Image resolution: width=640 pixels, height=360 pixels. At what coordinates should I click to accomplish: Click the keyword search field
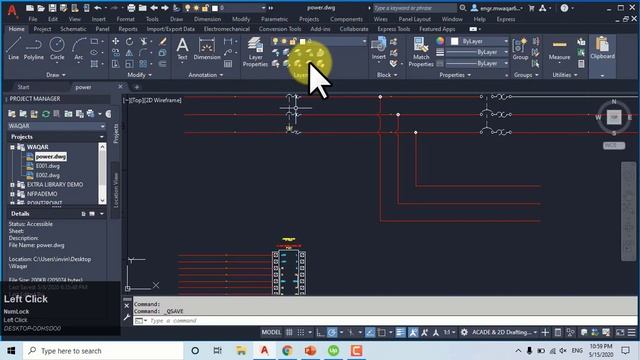pyautogui.click(x=415, y=8)
